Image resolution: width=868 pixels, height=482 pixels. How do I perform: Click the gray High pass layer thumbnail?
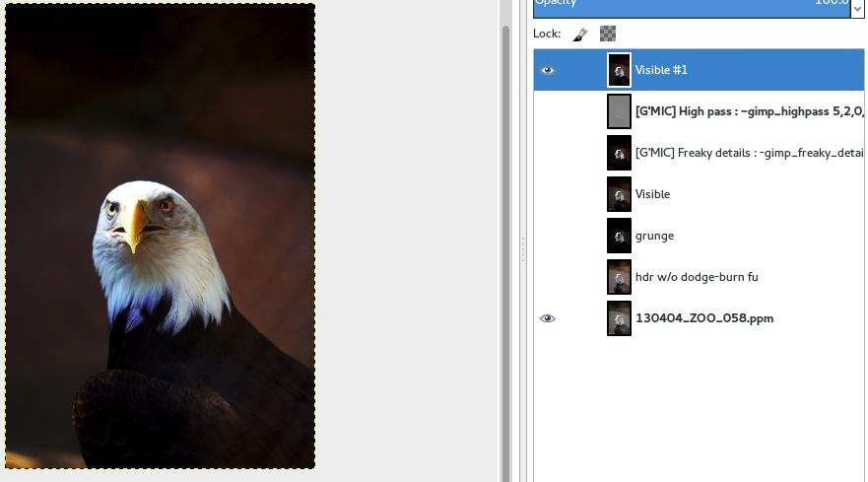pyautogui.click(x=619, y=111)
